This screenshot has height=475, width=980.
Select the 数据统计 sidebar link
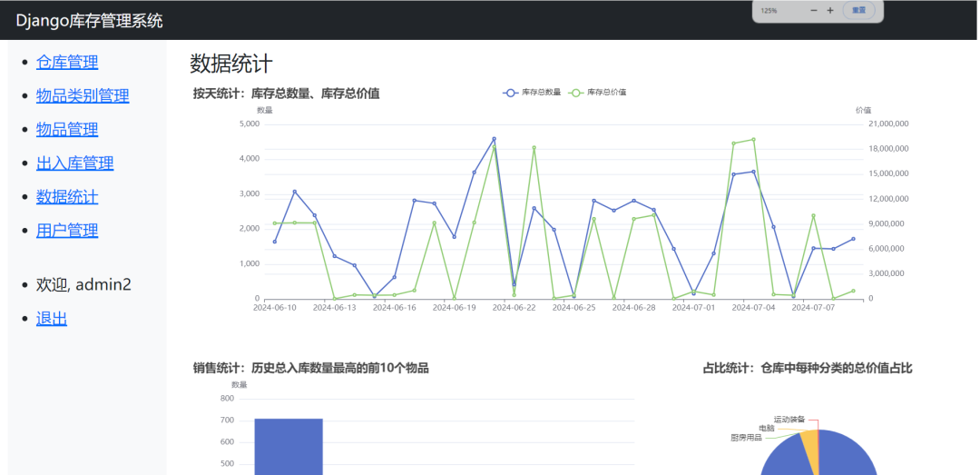pos(67,197)
